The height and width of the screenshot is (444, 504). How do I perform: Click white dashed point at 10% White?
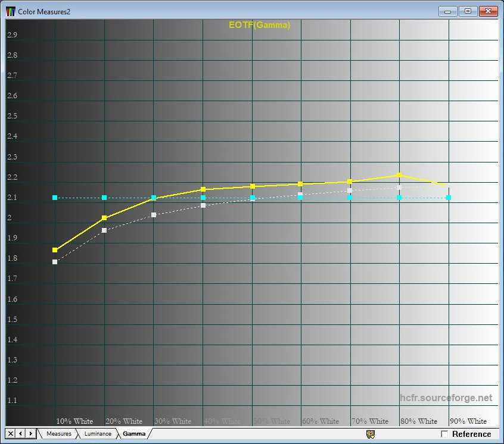[x=55, y=262]
